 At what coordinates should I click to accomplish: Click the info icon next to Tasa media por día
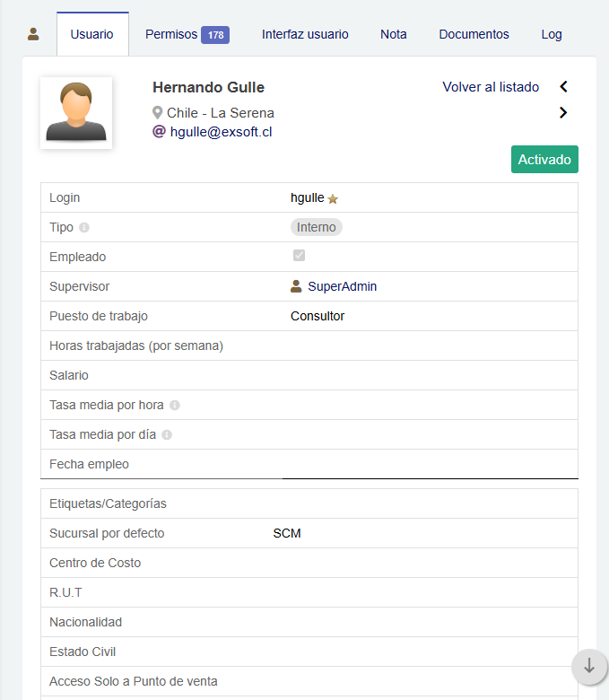167,435
